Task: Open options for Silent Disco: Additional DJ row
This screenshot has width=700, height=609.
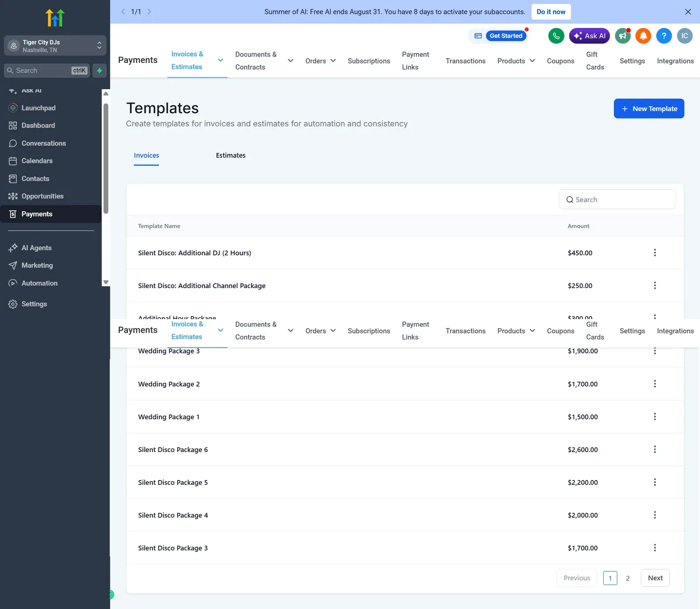Action: [x=655, y=253]
